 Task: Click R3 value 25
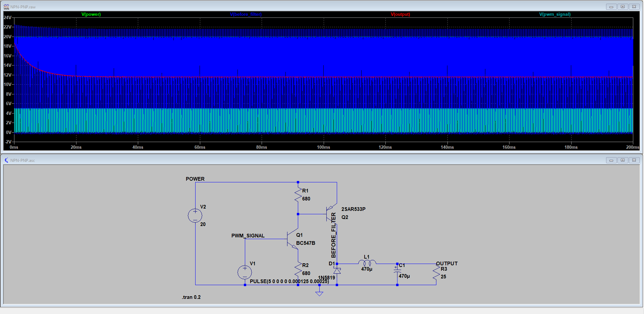pos(443,277)
